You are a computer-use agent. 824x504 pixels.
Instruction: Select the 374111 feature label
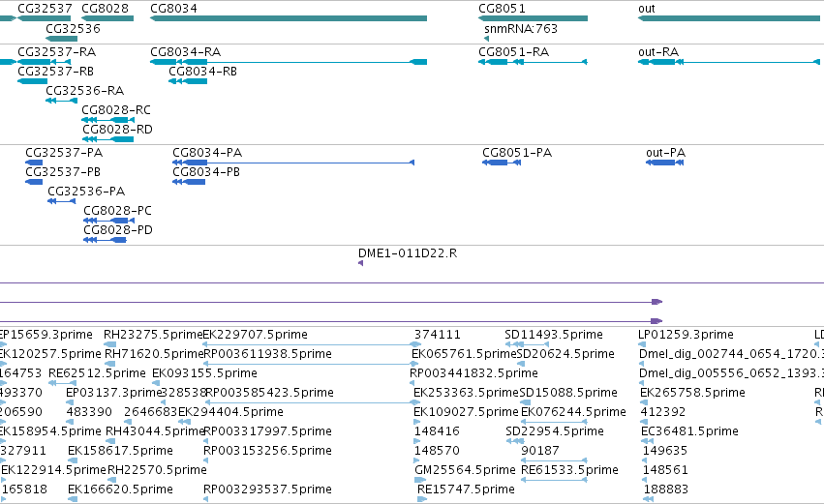point(438,335)
